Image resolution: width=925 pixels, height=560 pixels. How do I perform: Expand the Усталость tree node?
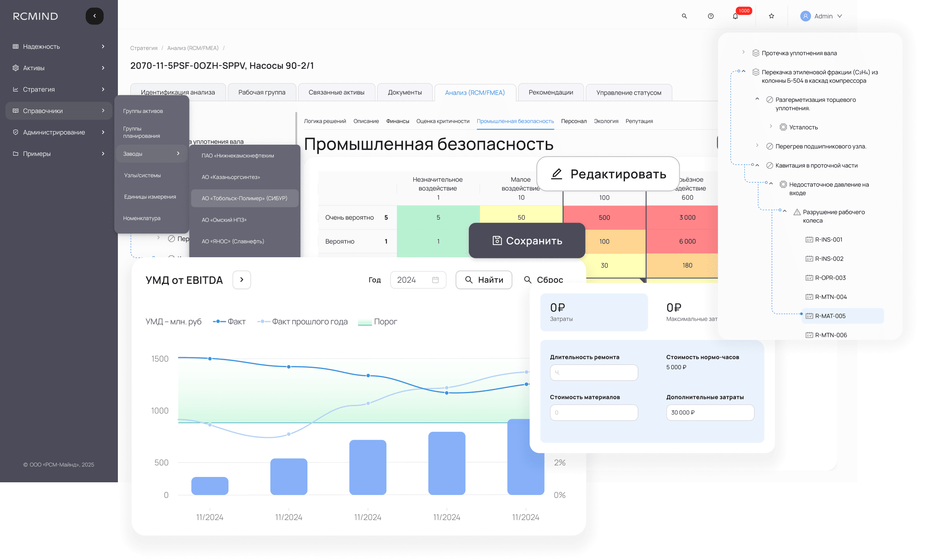point(771,126)
